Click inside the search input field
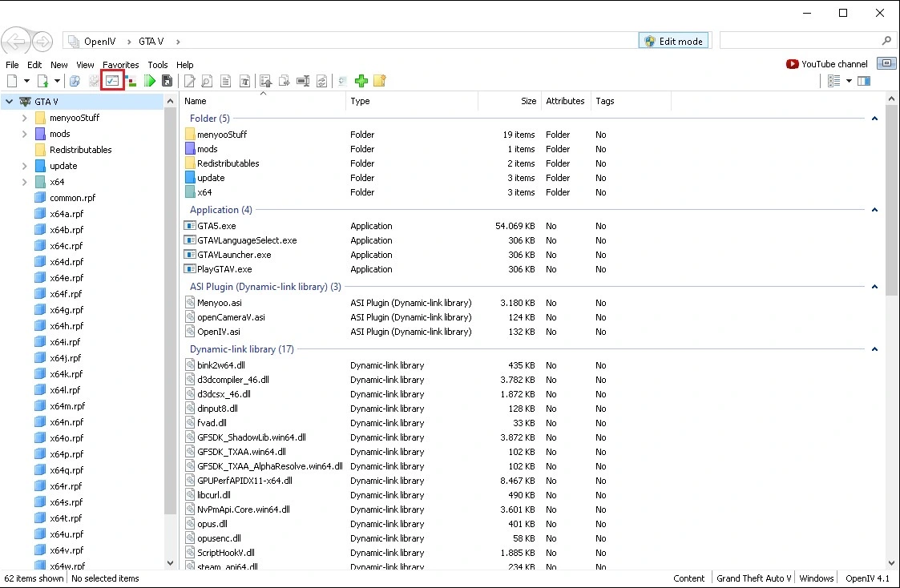900x588 pixels. (x=800, y=41)
